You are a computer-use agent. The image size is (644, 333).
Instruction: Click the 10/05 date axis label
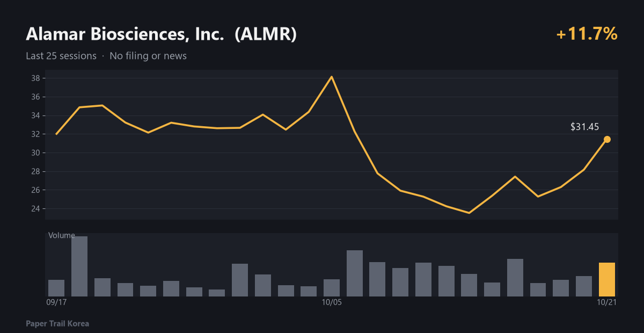point(332,303)
